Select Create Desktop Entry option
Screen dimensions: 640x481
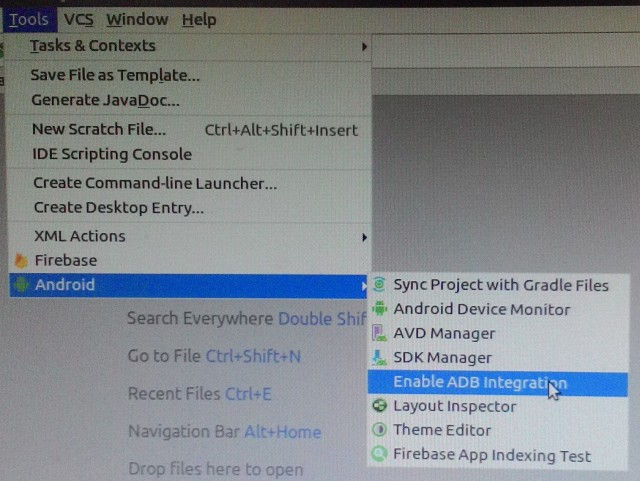(189, 208)
